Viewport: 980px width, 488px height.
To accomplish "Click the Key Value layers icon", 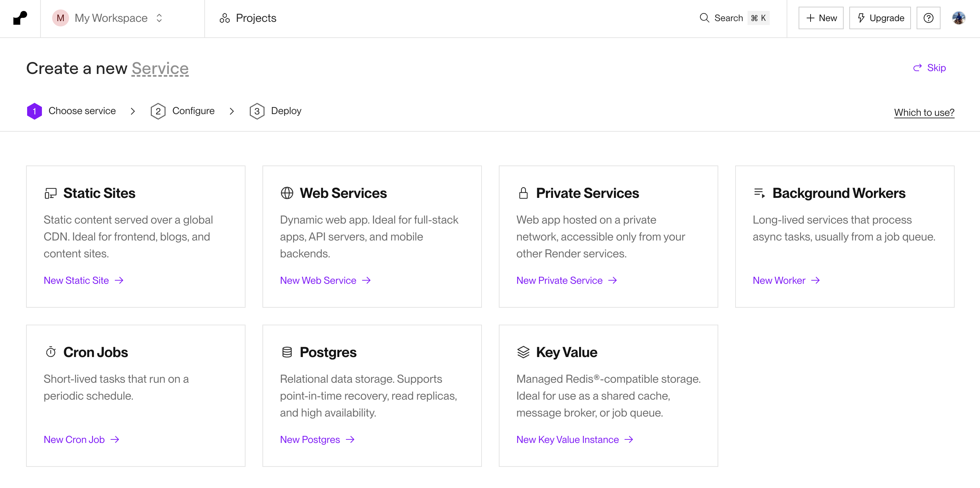I will click(523, 352).
